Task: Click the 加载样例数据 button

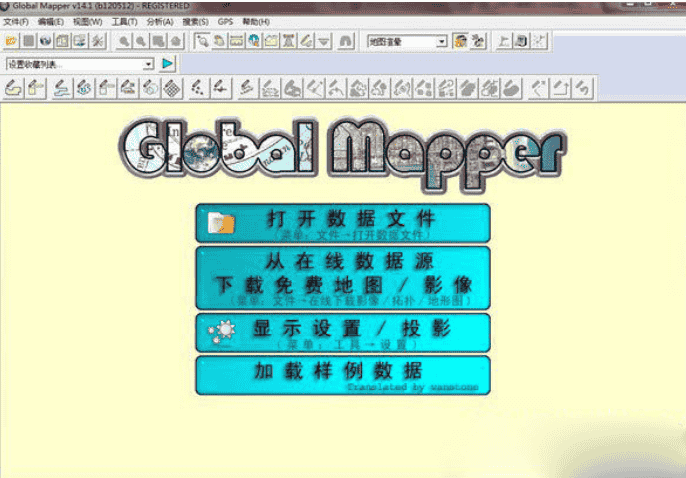Action: click(x=343, y=374)
